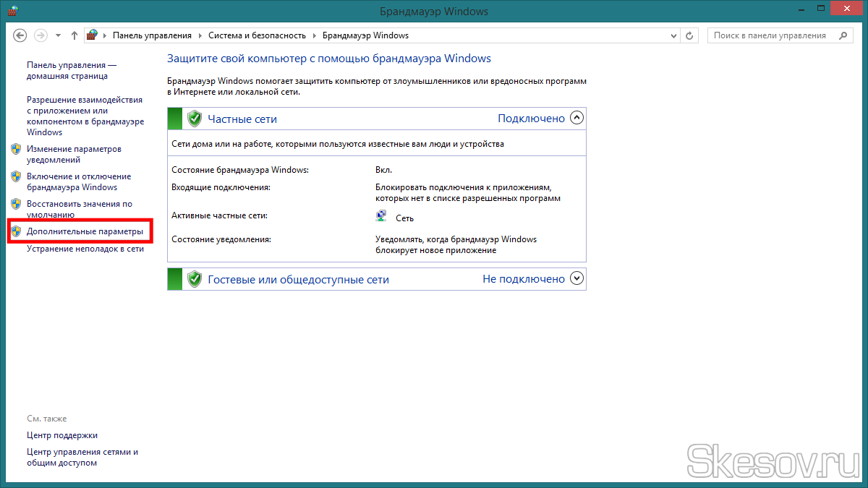
Task: Open Изменение параметров уведомлений link
Action: (74, 154)
